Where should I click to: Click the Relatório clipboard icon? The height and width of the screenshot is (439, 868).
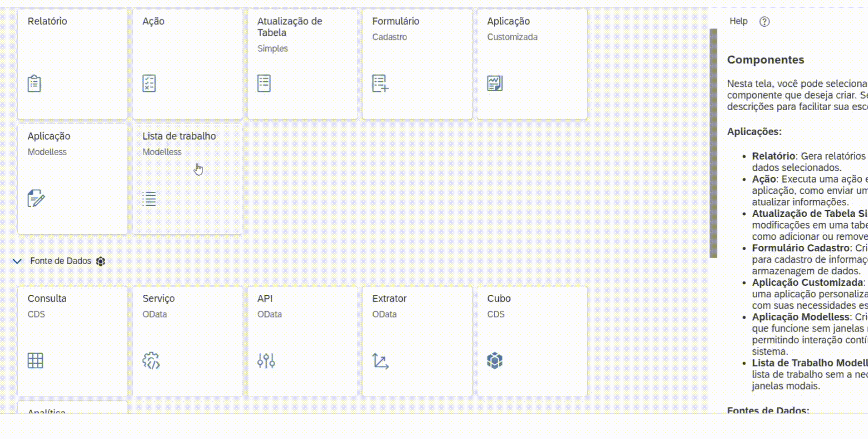click(x=34, y=83)
